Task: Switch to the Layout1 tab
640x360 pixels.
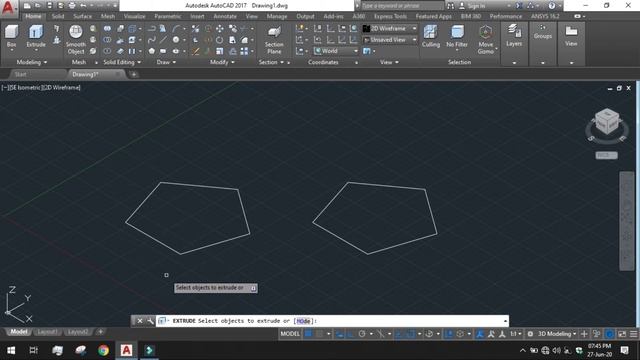Action: point(47,332)
